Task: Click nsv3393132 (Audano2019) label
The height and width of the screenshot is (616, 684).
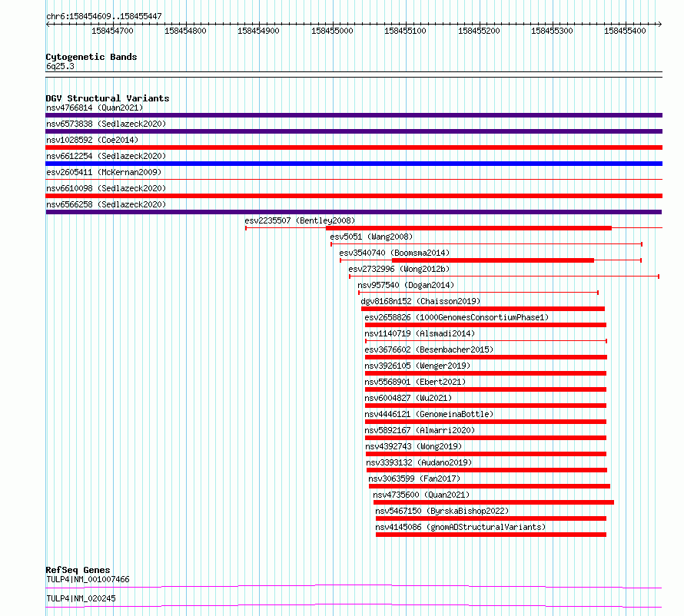Action: 419,462
